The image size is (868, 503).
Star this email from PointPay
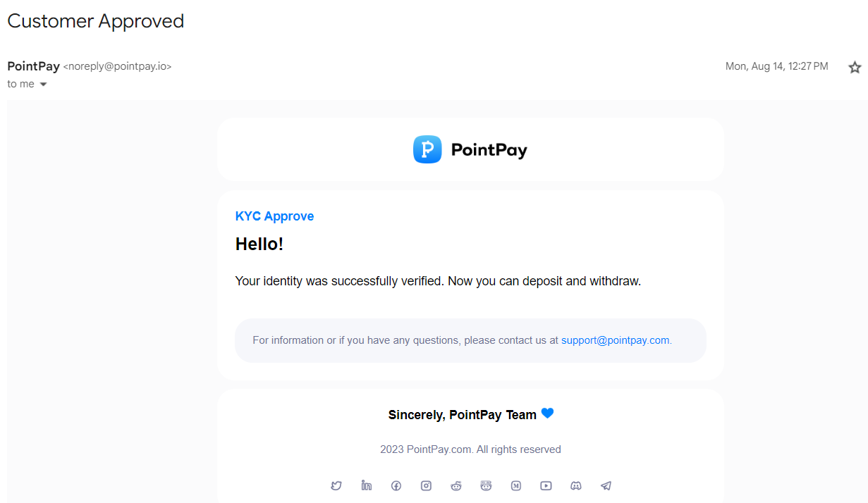pos(855,67)
